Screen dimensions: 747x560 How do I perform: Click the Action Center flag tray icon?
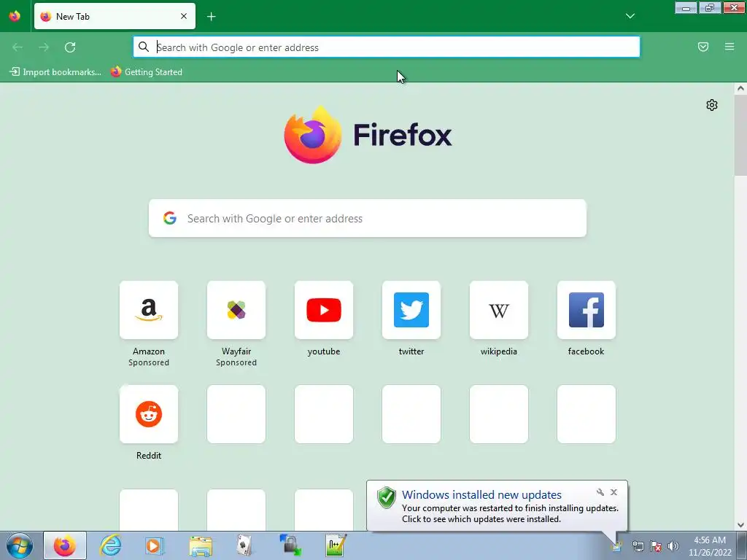tap(656, 546)
